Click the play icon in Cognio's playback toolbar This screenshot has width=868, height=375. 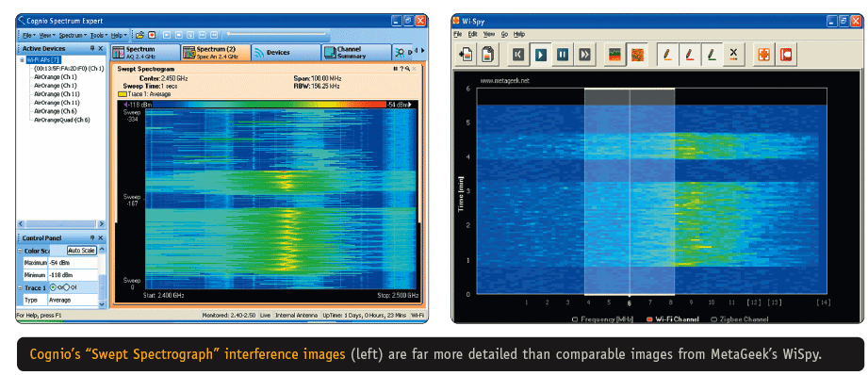[167, 35]
